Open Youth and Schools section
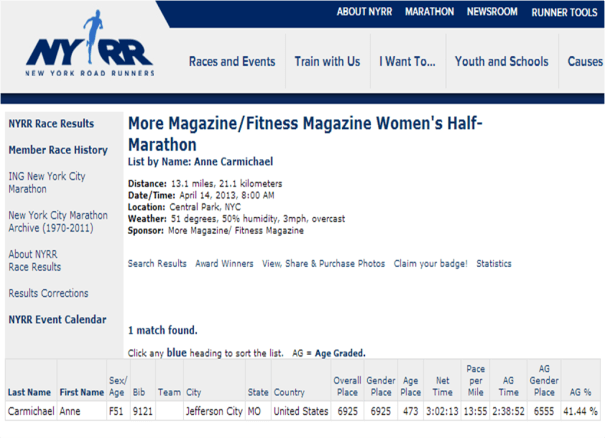 pos(501,62)
